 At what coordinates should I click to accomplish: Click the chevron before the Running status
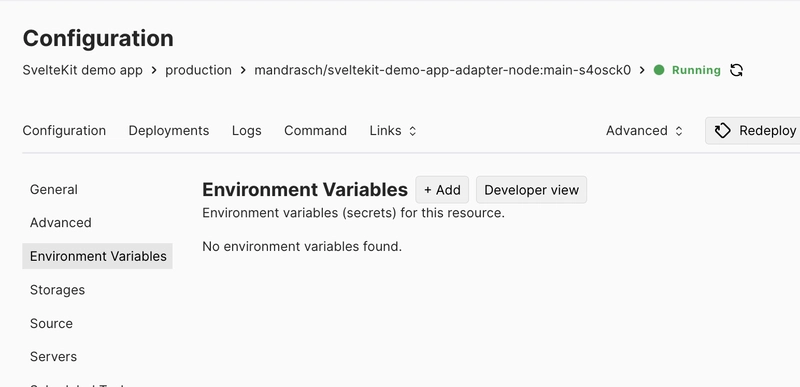(642, 70)
